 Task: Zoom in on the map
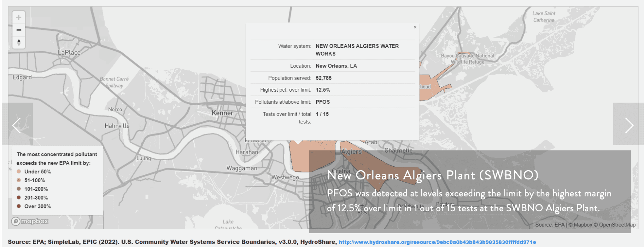(x=19, y=17)
